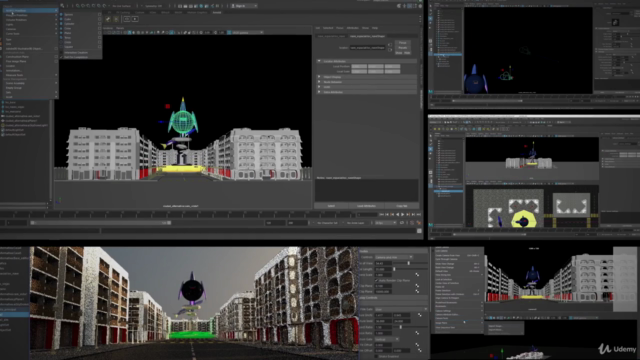Click yellow tool shelf icon
640x360 pixels.
pyautogui.click(x=108, y=19)
